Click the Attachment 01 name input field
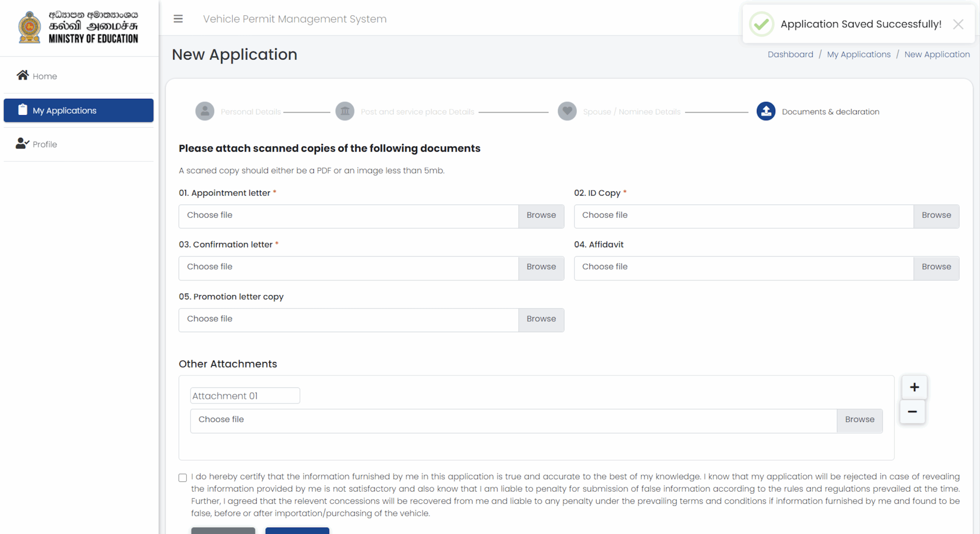This screenshot has width=980, height=534. pos(245,396)
